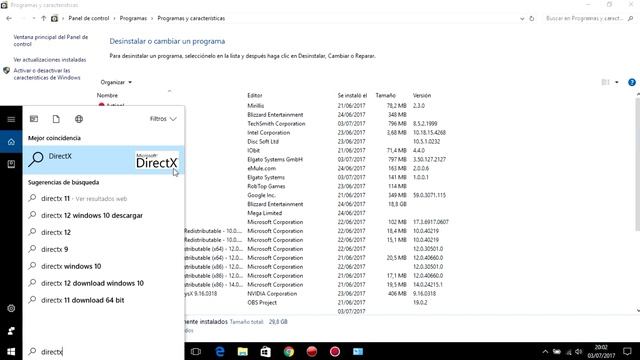640x360 pixels.
Task: Select the Home icon in Start sidebar
Action: pyautogui.click(x=11, y=142)
